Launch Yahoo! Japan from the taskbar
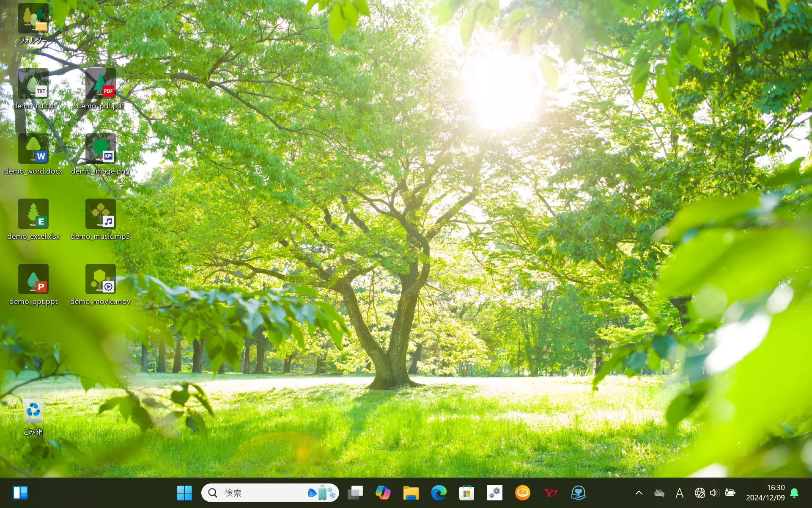The image size is (812, 508). pyautogui.click(x=551, y=493)
